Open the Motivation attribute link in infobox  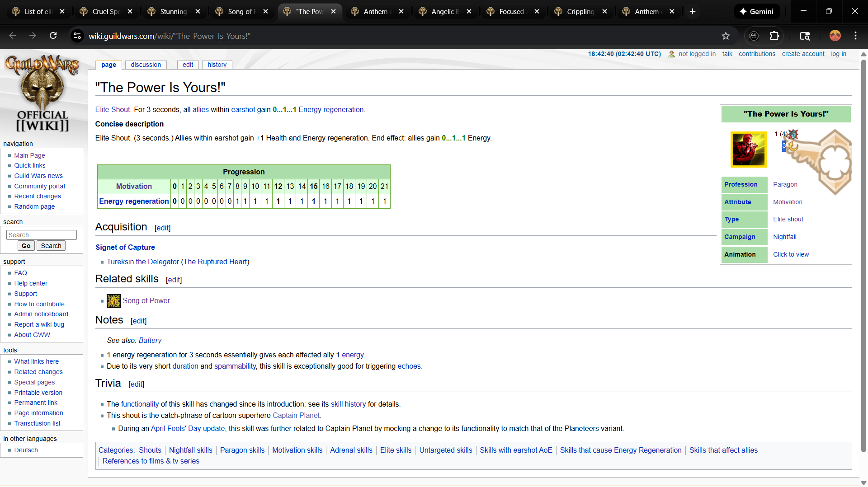(x=788, y=202)
